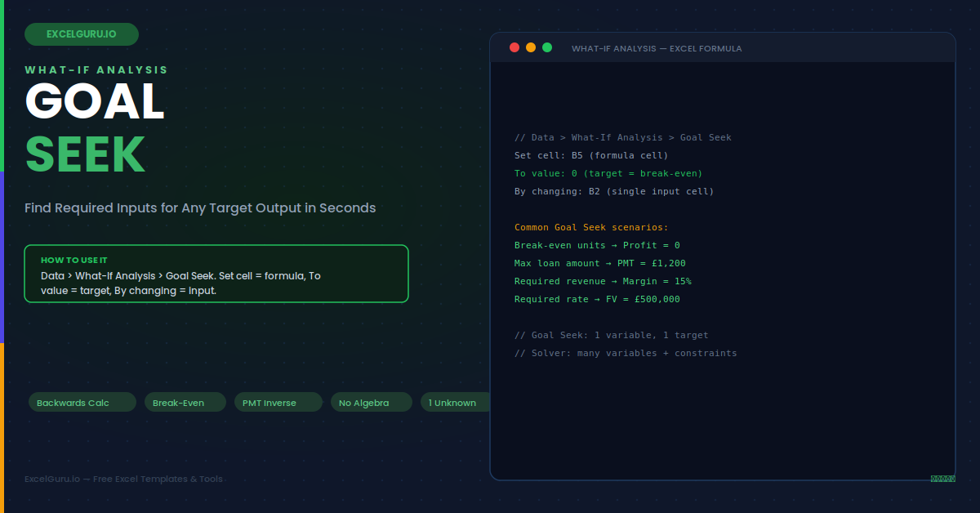Click the green marker in code window corner
Viewport: 980px width, 513px height.
(x=942, y=479)
